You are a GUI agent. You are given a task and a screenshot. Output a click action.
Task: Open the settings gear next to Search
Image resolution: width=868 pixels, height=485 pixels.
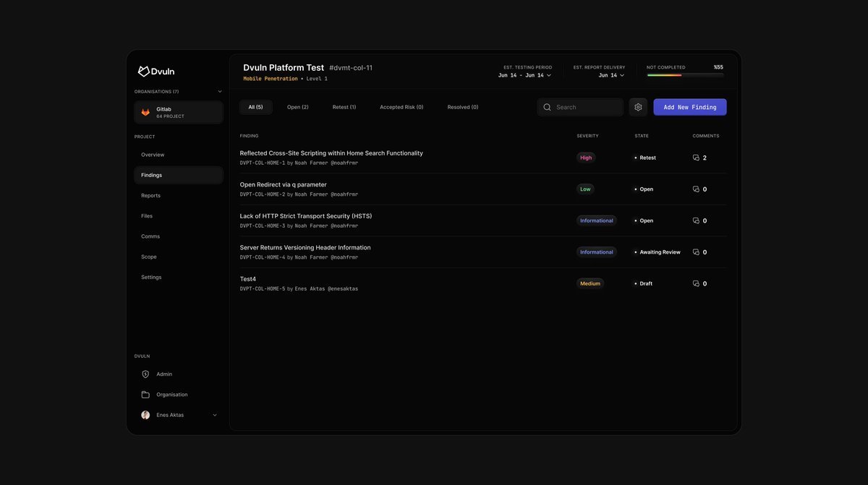point(638,107)
